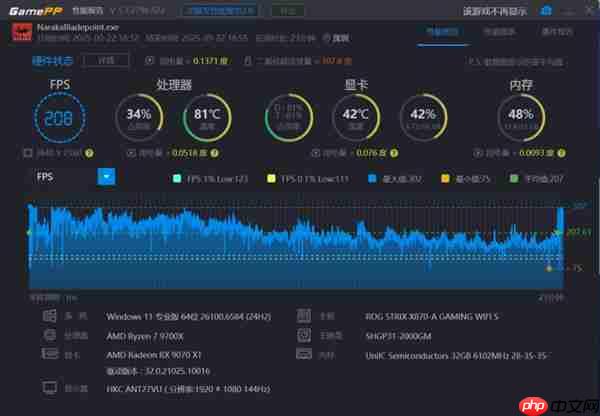Click the disk icon beside SHGP31-2000GM
The width and height of the screenshot is (600, 416).
coord(304,335)
